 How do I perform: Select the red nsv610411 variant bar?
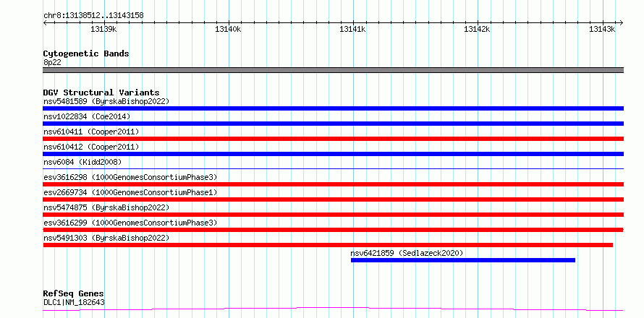[333, 139]
